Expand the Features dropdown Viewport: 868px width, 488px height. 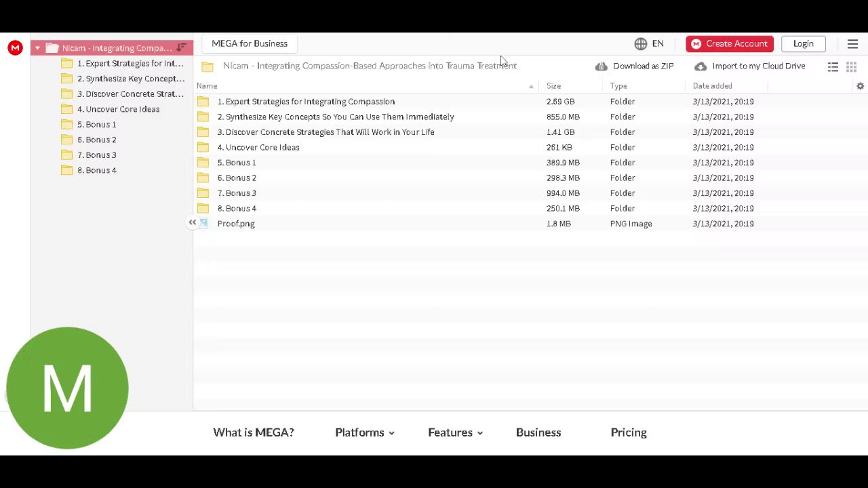tap(455, 432)
